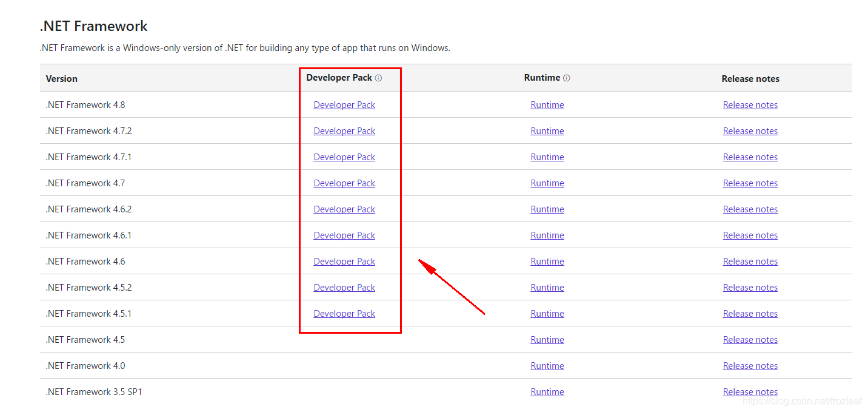The image size is (868, 412).
Task: Click the 'Runtime' column header text
Action: [542, 78]
